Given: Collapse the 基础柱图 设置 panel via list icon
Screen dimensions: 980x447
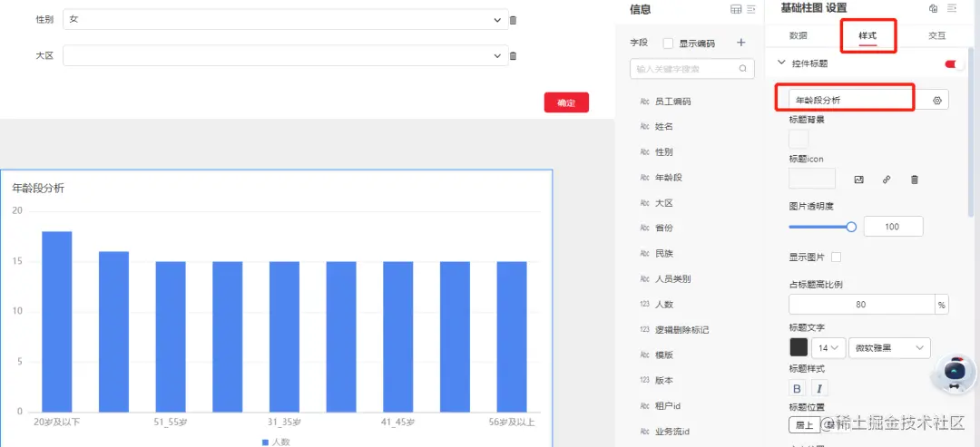Looking at the screenshot, I should [952, 8].
